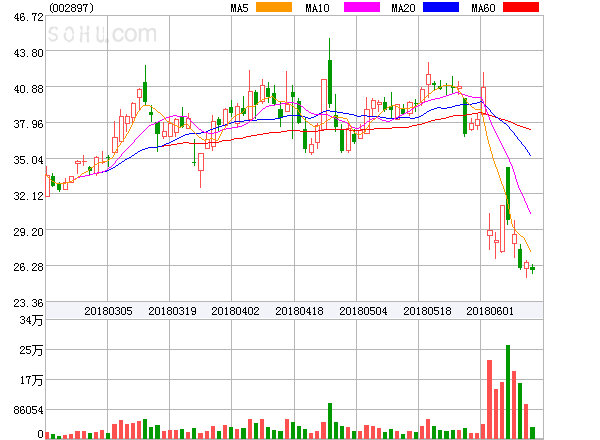Image resolution: width=600 pixels, height=440 pixels.
Task: Click the MA5 legend label
Action: pyautogui.click(x=240, y=8)
